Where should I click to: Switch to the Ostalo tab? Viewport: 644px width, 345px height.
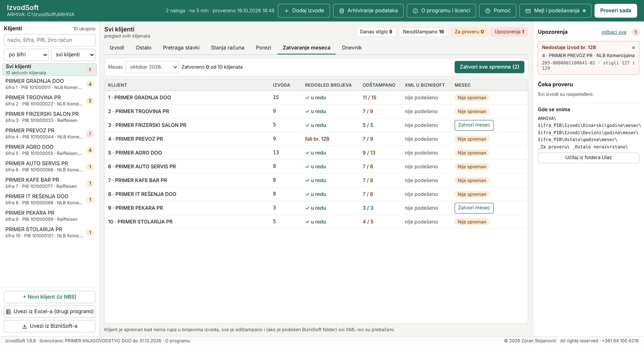(x=143, y=48)
